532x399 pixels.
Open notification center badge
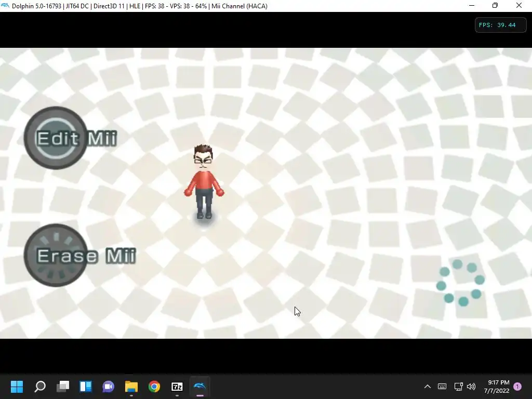517,387
